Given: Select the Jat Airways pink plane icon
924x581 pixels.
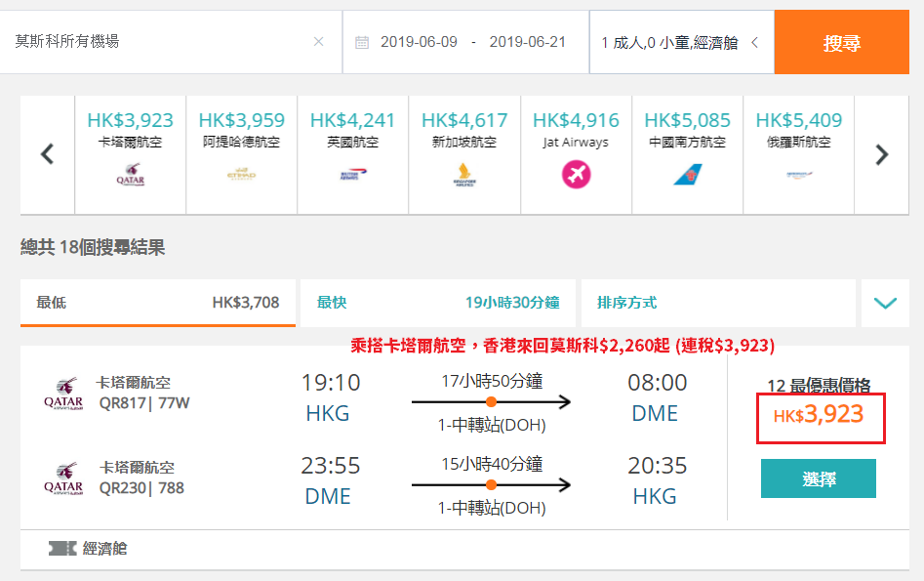Looking at the screenshot, I should pyautogui.click(x=576, y=175).
